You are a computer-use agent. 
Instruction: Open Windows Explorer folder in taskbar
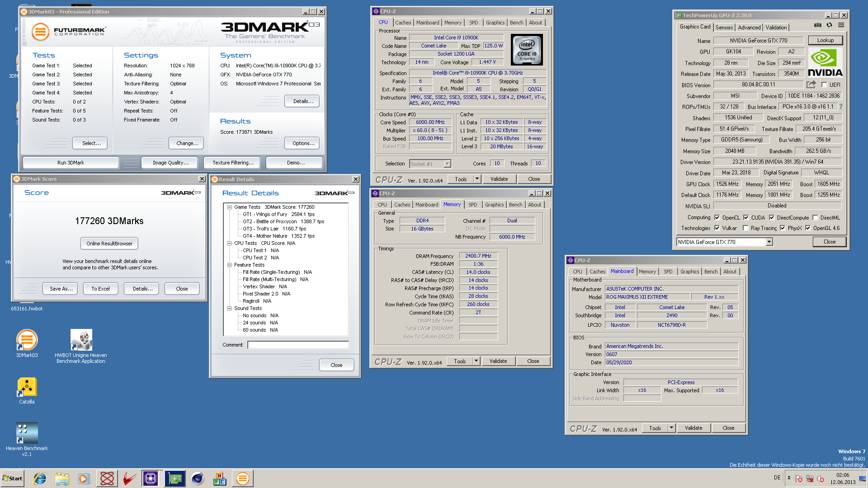tap(62, 479)
